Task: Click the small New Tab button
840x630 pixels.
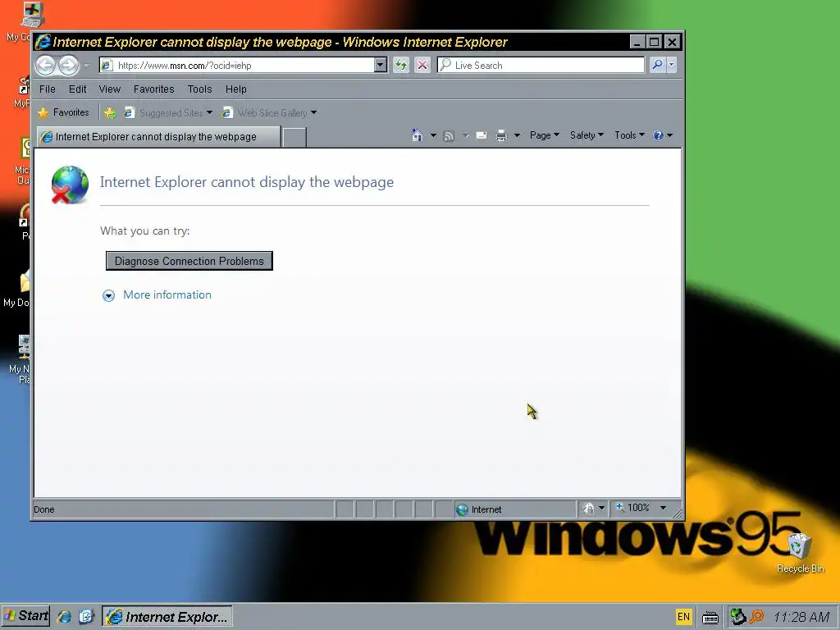Action: [x=294, y=137]
